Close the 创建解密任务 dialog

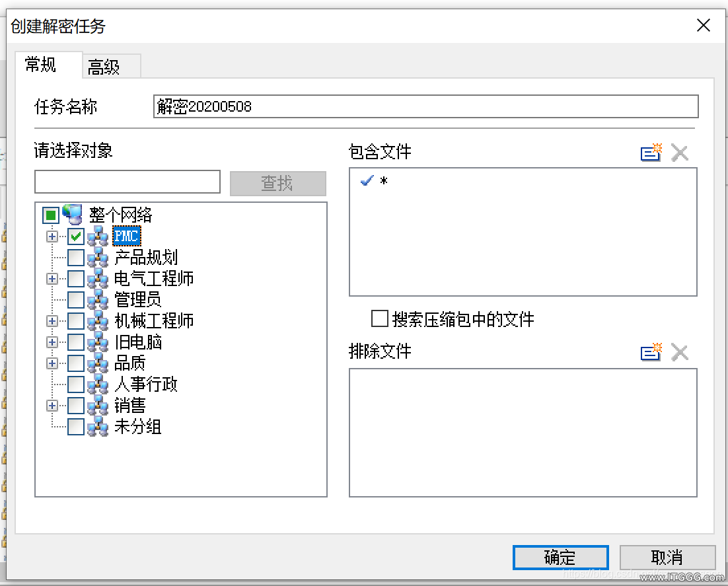pyautogui.click(x=704, y=25)
